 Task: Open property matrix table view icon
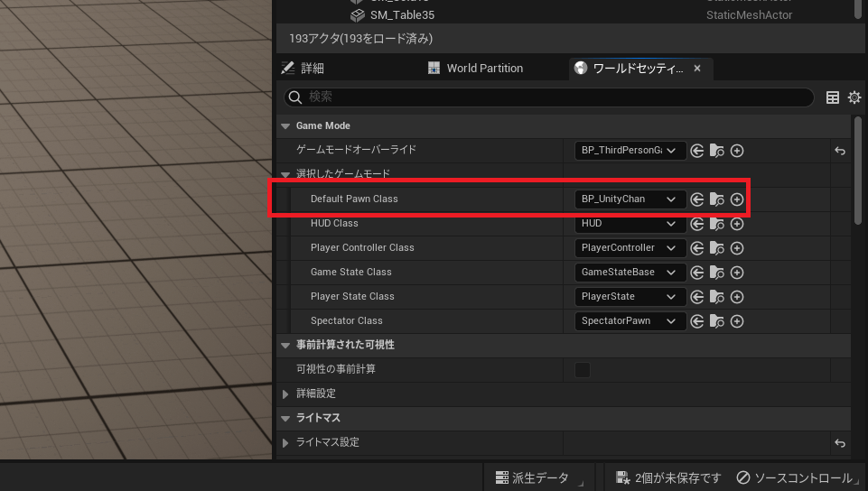833,97
